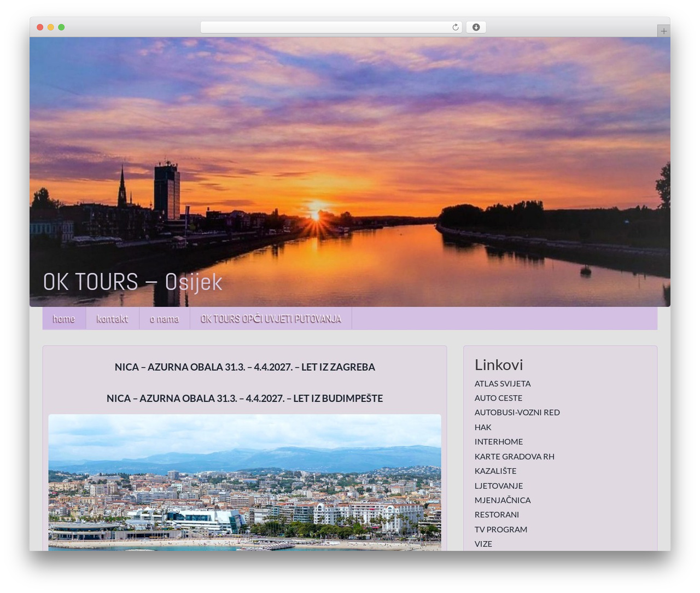The image size is (700, 593).
Task: Minimize the window with yellow button
Action: tap(50, 27)
